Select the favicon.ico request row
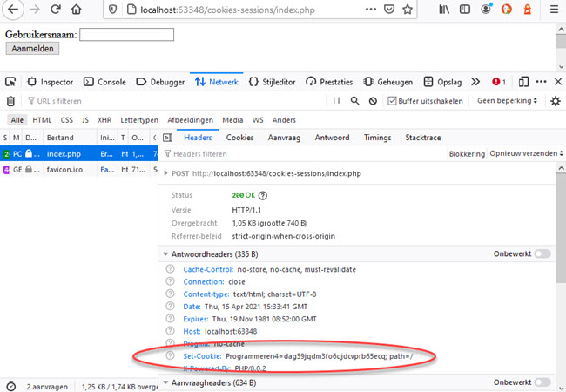 point(78,169)
